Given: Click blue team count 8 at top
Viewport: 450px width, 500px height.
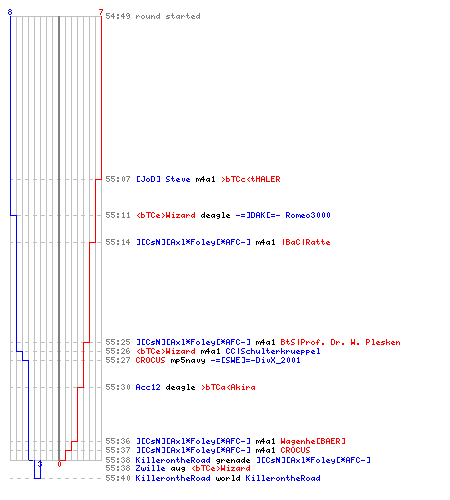Looking at the screenshot, I should pyautogui.click(x=10, y=12).
